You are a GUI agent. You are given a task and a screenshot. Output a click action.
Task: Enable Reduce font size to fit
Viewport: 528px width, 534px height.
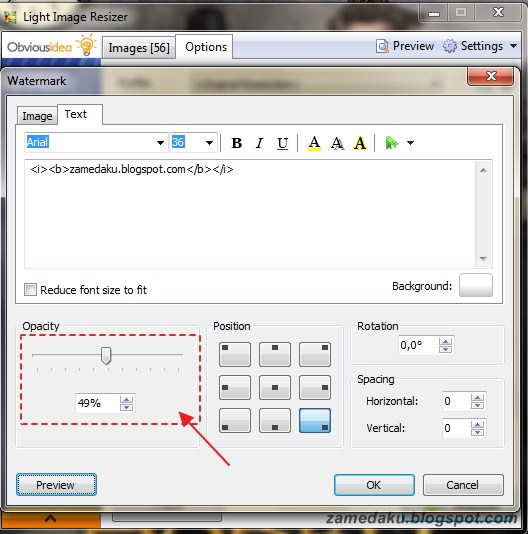pyautogui.click(x=30, y=290)
